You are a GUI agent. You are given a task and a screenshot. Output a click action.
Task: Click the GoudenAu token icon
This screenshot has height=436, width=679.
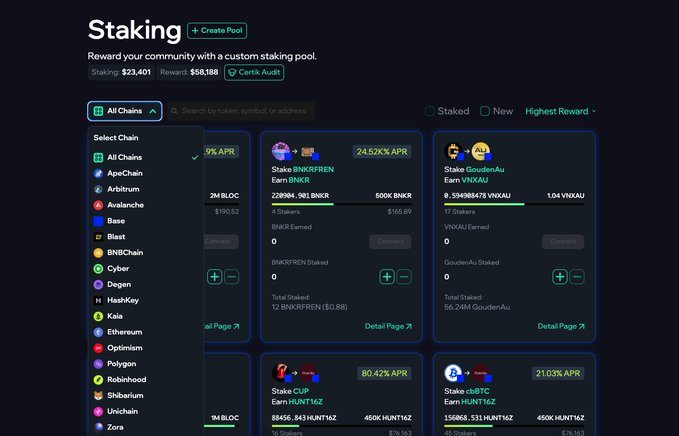pyautogui.click(x=453, y=151)
